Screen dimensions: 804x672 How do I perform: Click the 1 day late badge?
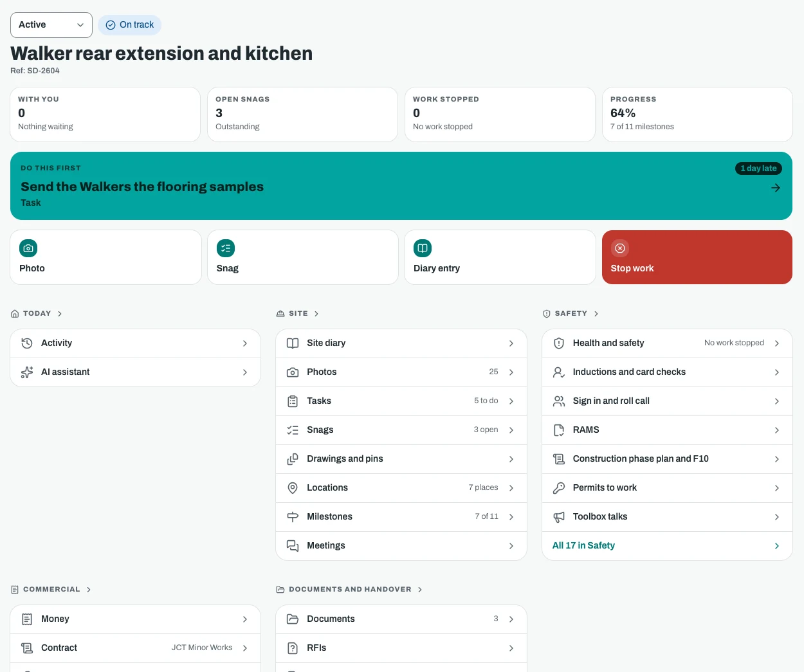coord(759,168)
